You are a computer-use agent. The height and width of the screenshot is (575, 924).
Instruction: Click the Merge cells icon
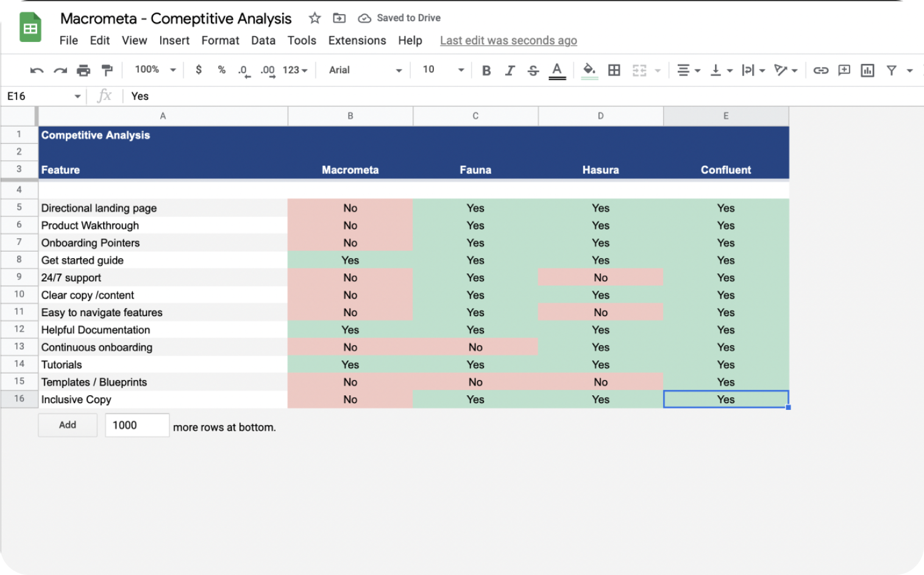(x=639, y=71)
